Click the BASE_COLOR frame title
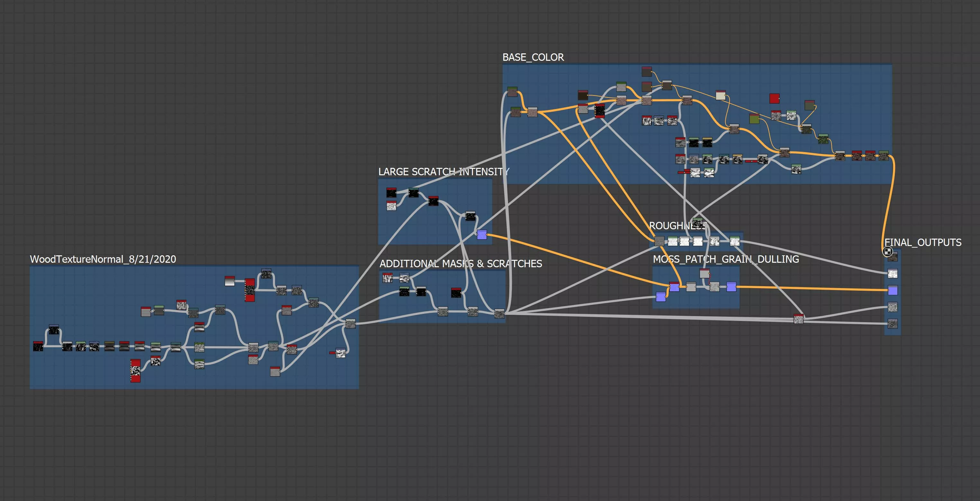The height and width of the screenshot is (501, 980). coord(533,58)
